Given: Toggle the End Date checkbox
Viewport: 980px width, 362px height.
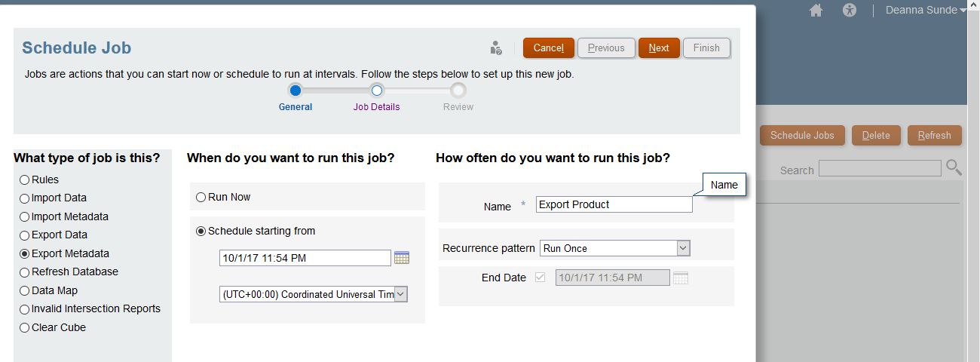Looking at the screenshot, I should pyautogui.click(x=540, y=278).
